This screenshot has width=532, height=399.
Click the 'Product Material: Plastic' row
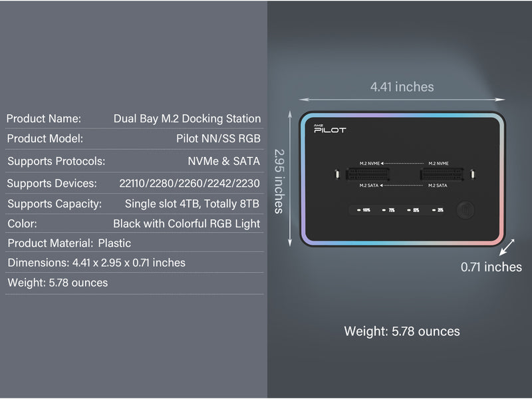[69, 243]
